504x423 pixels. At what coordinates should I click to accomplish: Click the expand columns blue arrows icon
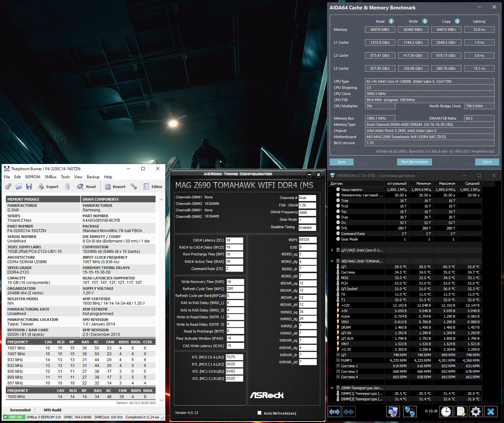click(x=334, y=412)
